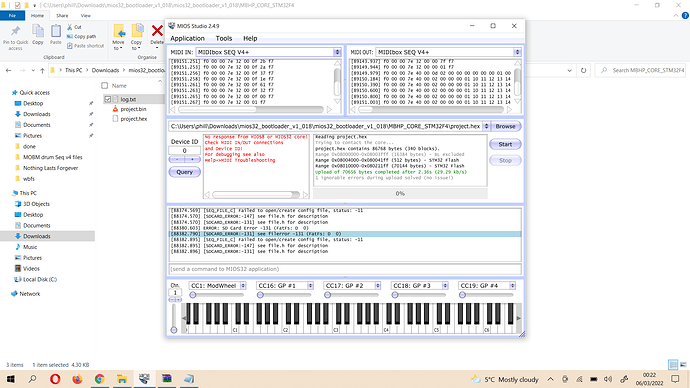Click the Windows Start button on taskbar
Screen dimensions: 690x388
(11, 379)
